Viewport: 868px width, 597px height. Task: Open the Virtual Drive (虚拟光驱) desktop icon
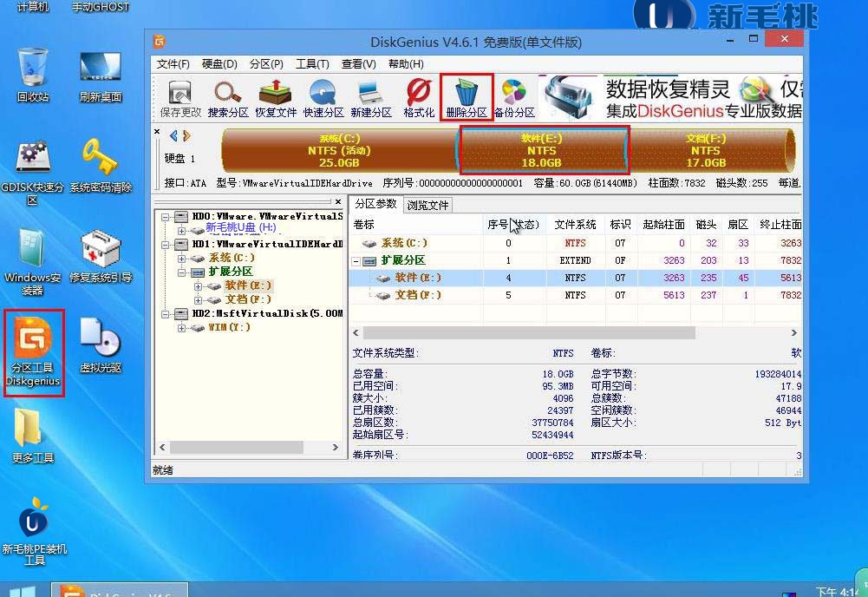[101, 345]
